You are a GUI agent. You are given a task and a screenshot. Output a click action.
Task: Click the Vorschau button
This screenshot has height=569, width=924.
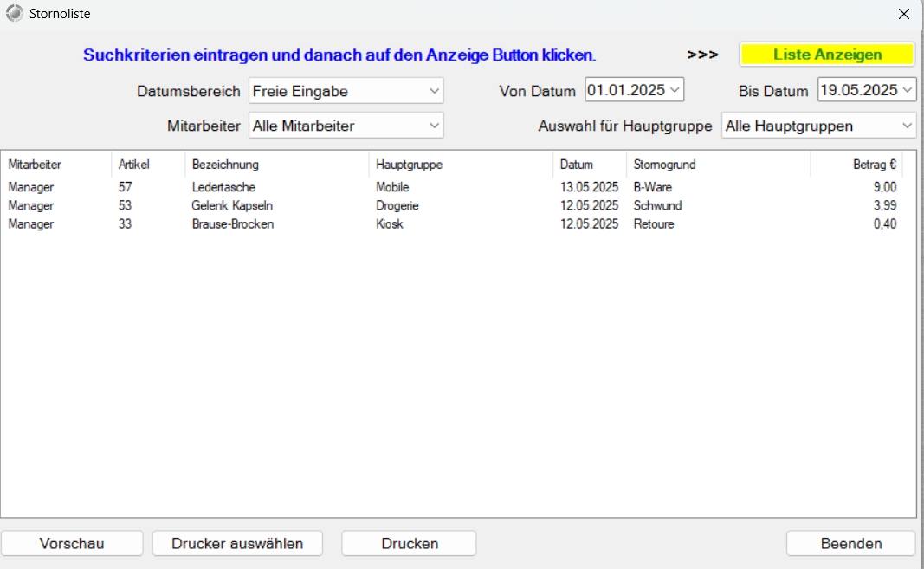(x=72, y=544)
